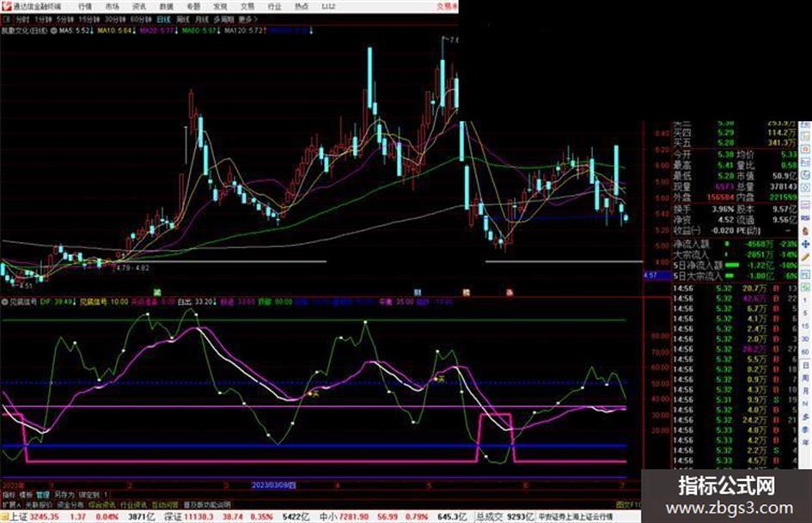Click the 买四 order book row
Screen dimensions: 812x523
[x=735, y=133]
